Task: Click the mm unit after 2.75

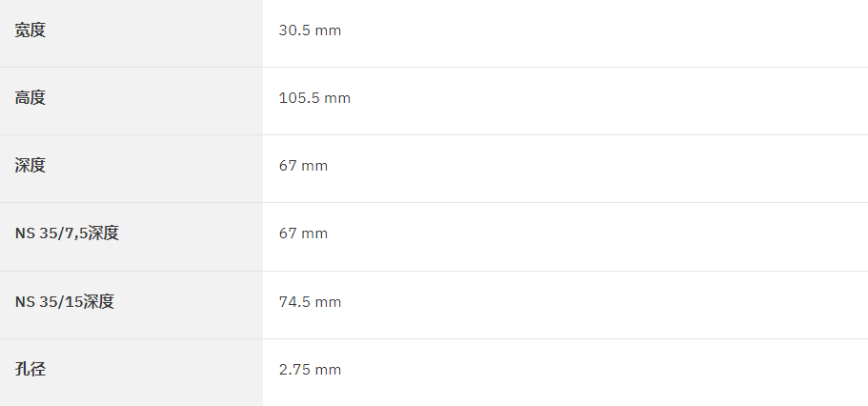Action: [329, 371]
